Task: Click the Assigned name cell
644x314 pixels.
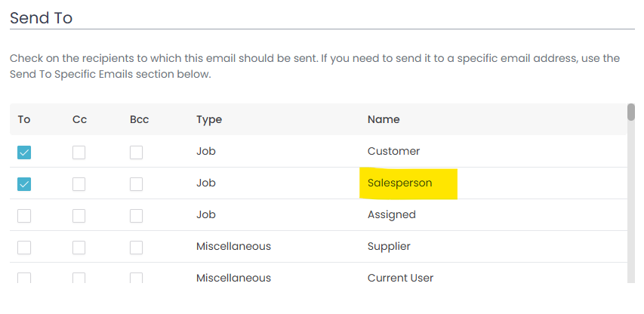Action: coord(391,214)
